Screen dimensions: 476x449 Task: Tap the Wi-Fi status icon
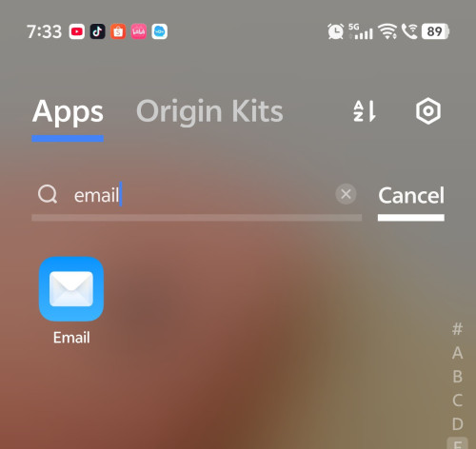(388, 31)
